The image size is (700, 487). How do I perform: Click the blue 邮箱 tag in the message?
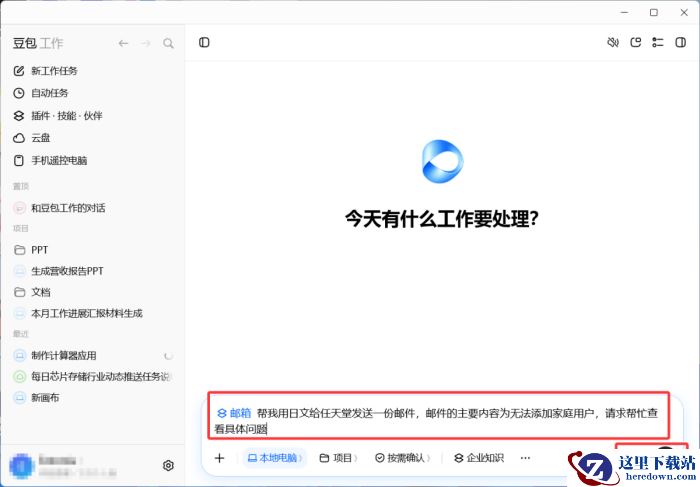(234, 413)
